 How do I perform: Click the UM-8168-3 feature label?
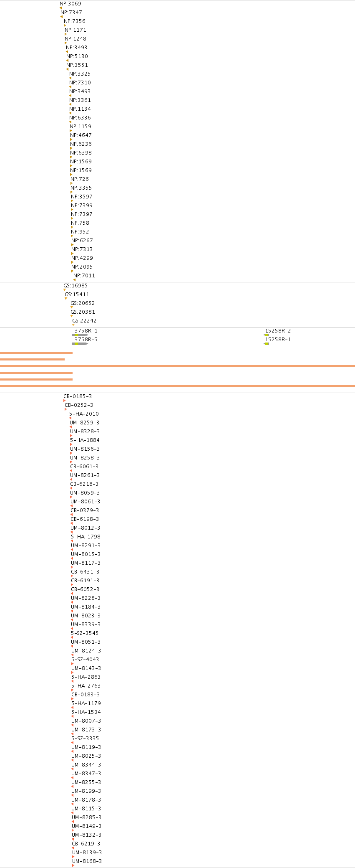point(87,861)
